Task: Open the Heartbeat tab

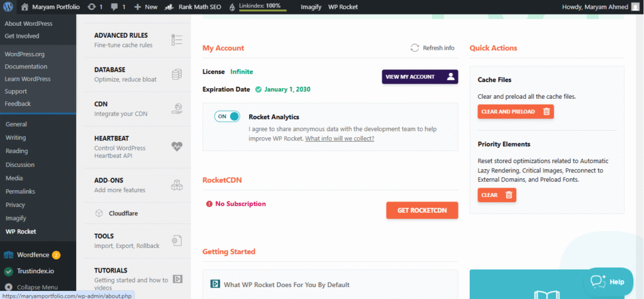Action: pyautogui.click(x=138, y=147)
